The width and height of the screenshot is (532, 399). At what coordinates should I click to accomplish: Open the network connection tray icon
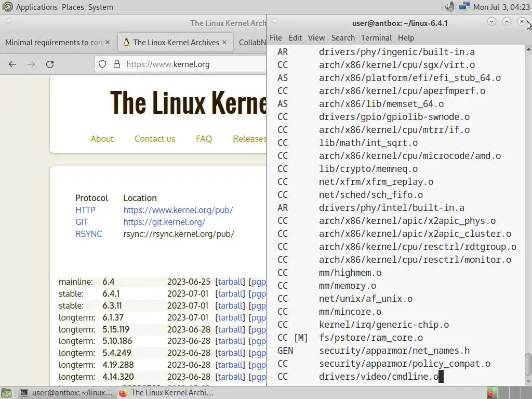pos(464,7)
